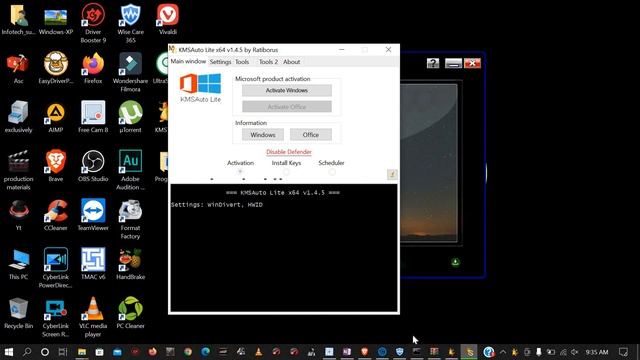Launch the µTorrent desktop shortcut

click(x=130, y=118)
